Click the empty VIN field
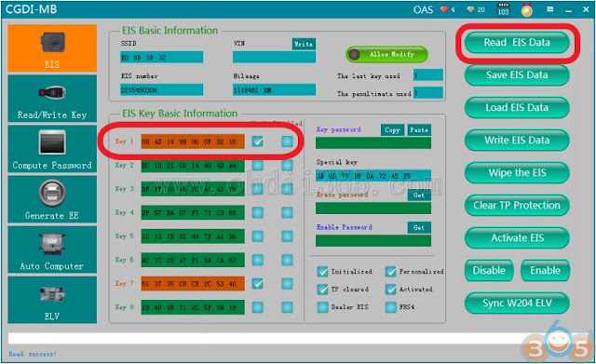 (x=274, y=58)
